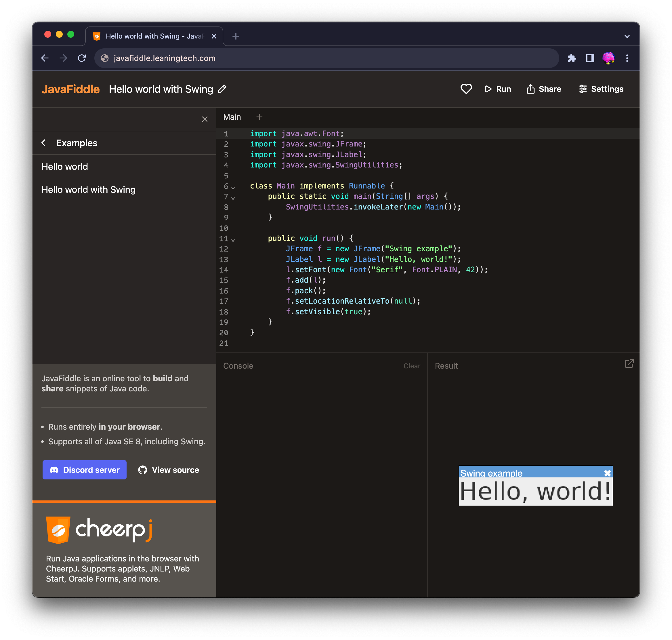Screen dimensions: 672x640
Task: Toggle browser side panel icon
Action: coord(590,58)
